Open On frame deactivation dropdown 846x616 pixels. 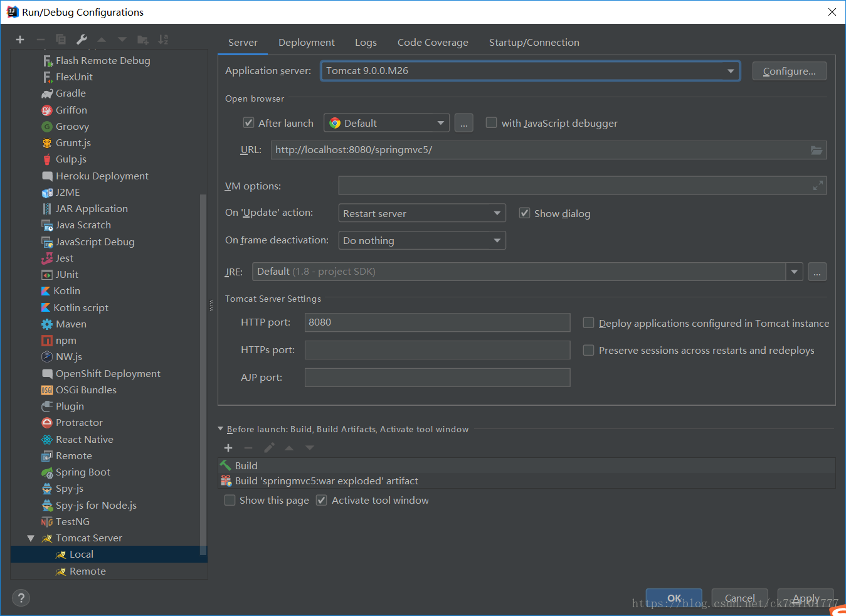(x=422, y=240)
